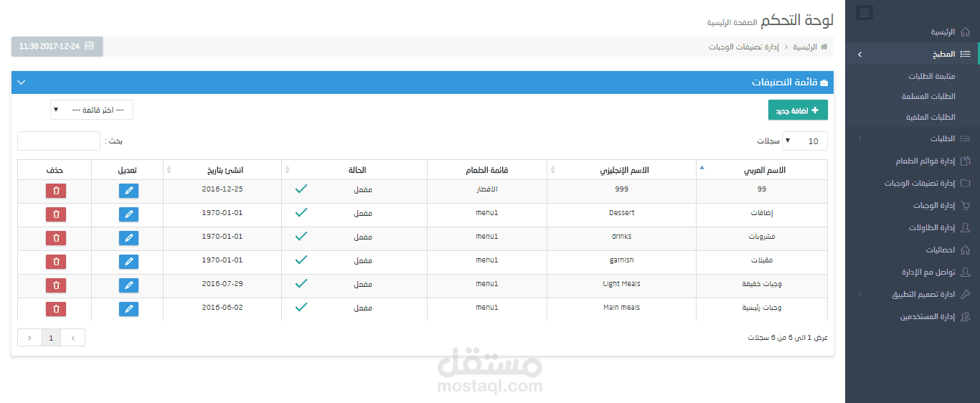Click the home icon beside الرئيسية in sidebar
Image resolution: width=980 pixels, height=403 pixels.
[965, 32]
